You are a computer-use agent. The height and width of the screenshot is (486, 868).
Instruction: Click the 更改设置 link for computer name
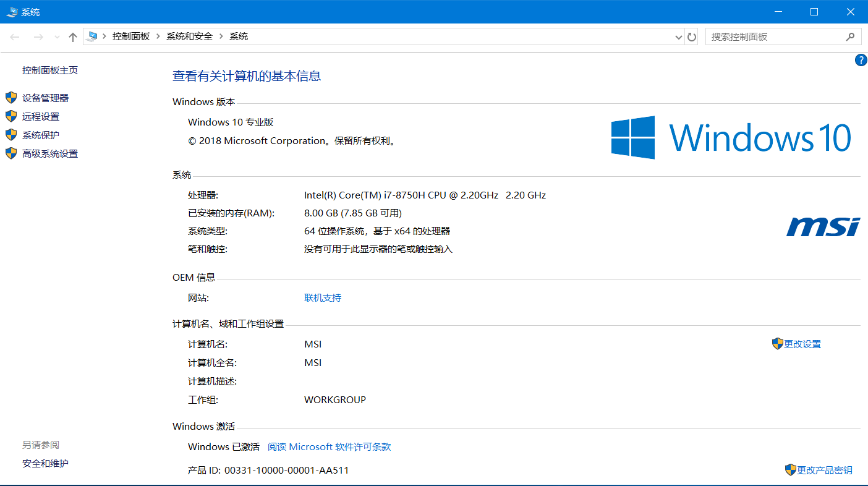(x=802, y=344)
